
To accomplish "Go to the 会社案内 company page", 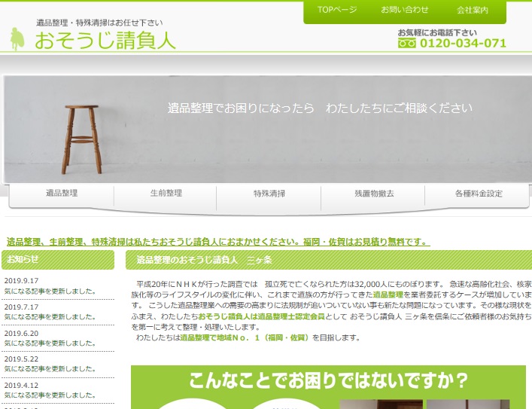I will (472, 10).
